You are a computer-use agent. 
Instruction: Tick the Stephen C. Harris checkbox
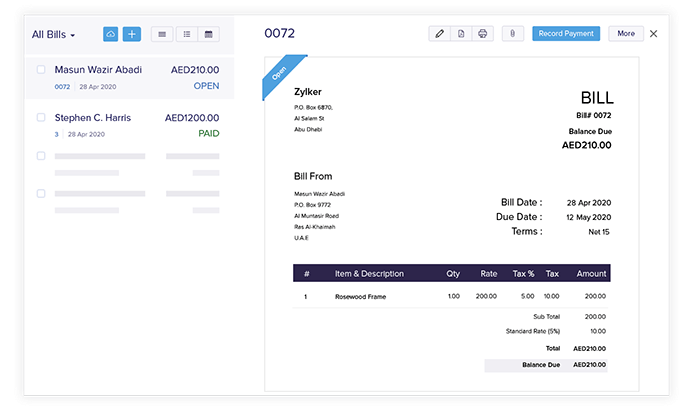(41, 117)
